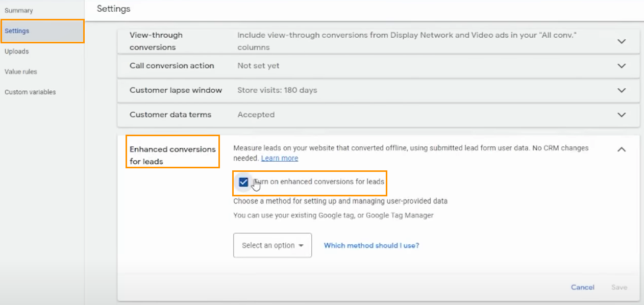The width and height of the screenshot is (644, 305).
Task: Click the 'Not set yet' value text
Action: click(x=258, y=66)
